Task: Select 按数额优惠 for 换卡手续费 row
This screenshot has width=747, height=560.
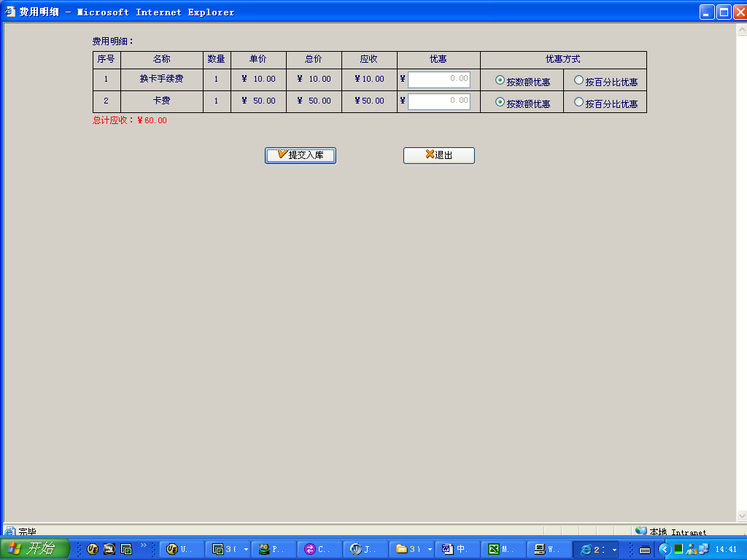Action: [x=500, y=81]
